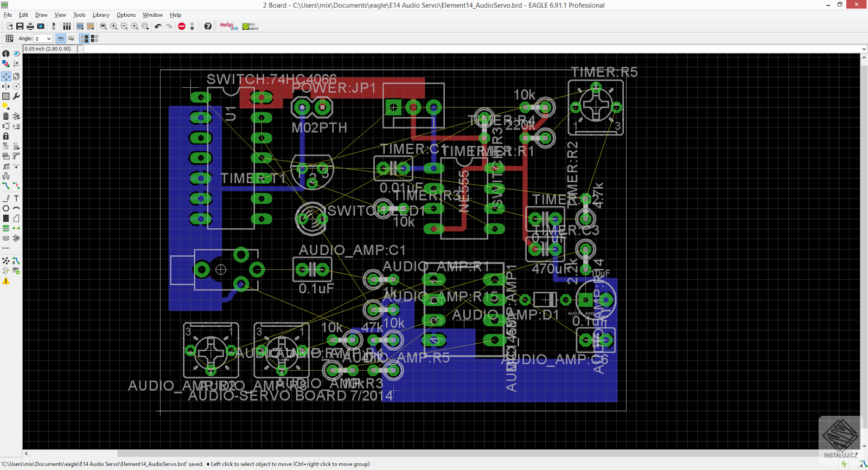Screen dimensions: 868x470
Task: Open the Tools menu
Action: click(79, 15)
